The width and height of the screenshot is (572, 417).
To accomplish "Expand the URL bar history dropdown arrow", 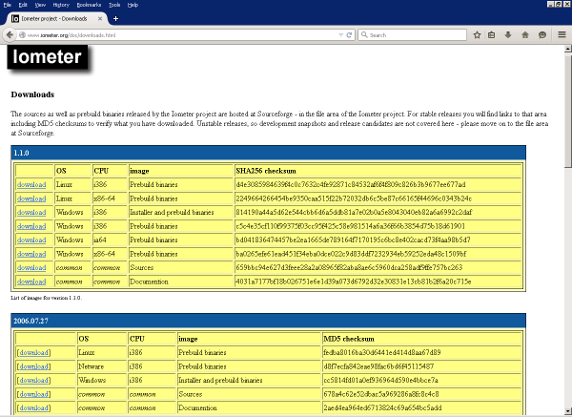I will (x=341, y=35).
